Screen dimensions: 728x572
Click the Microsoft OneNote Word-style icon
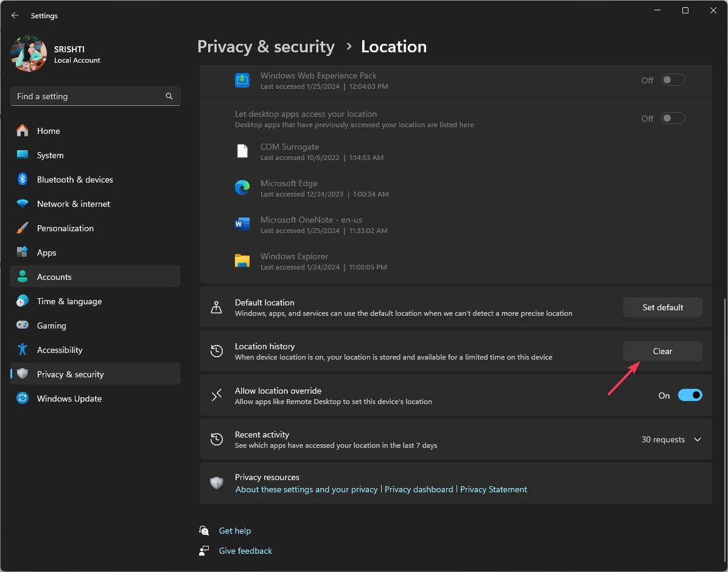click(x=242, y=225)
